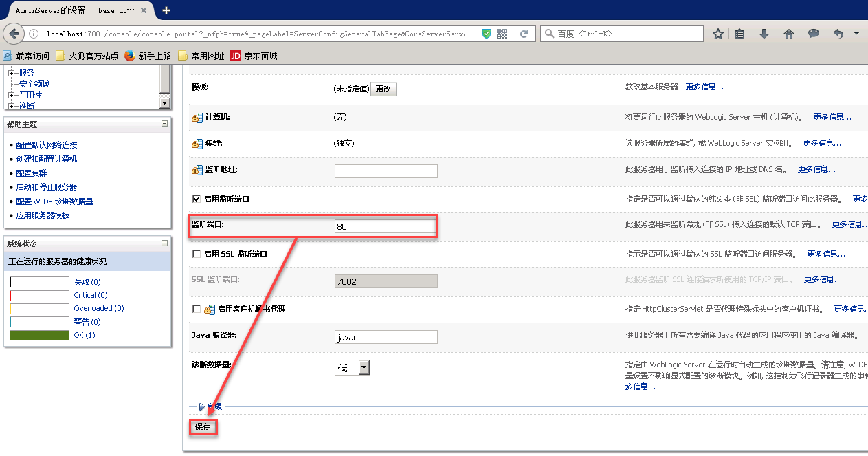Reload the page with the refresh icon
Viewport: 868px width, 456px height.
pyautogui.click(x=524, y=34)
